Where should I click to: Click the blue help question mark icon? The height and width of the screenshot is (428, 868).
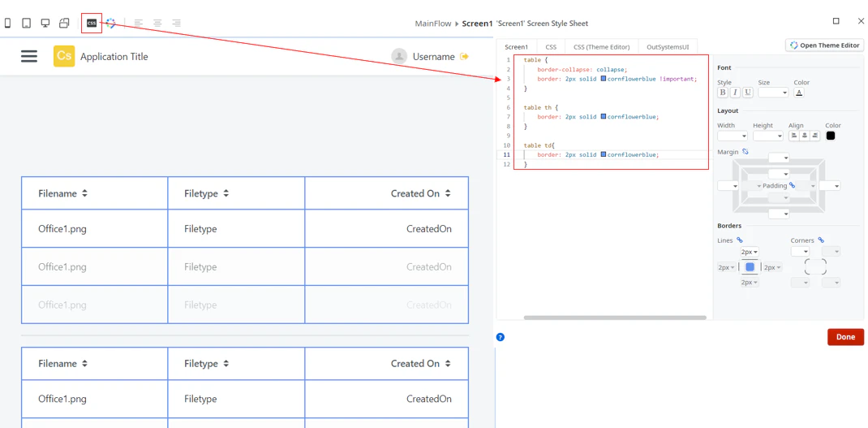(501, 336)
